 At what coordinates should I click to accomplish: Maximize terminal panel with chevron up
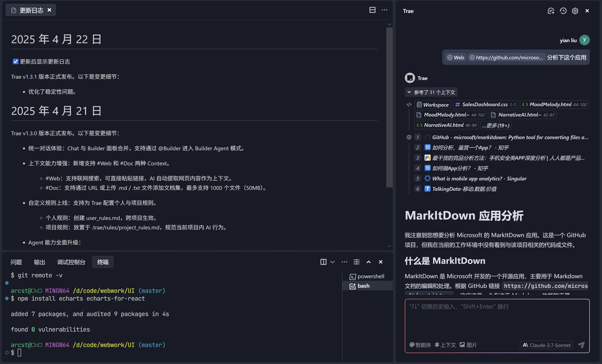368,262
